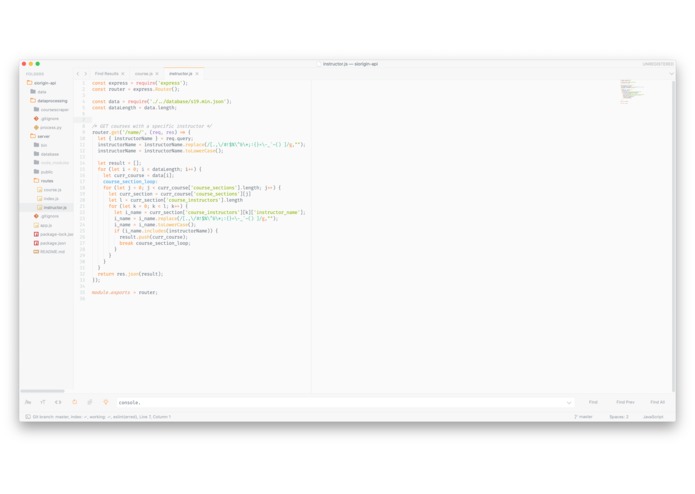Click the editor vertical scrollbar

coord(673,235)
